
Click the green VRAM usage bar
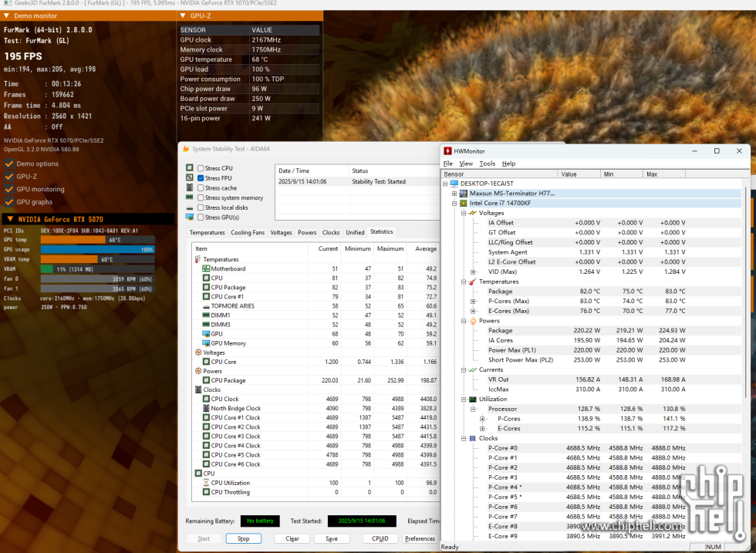[x=47, y=269]
